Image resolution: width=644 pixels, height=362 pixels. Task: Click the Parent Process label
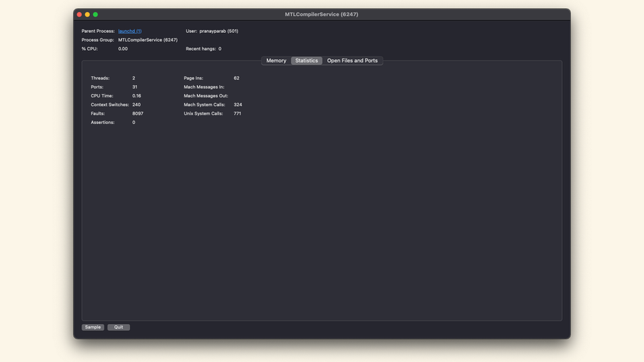point(98,32)
